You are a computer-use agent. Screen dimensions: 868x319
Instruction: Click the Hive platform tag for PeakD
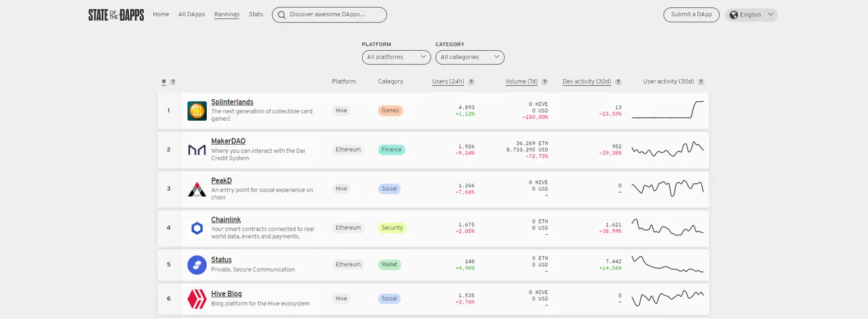click(341, 189)
